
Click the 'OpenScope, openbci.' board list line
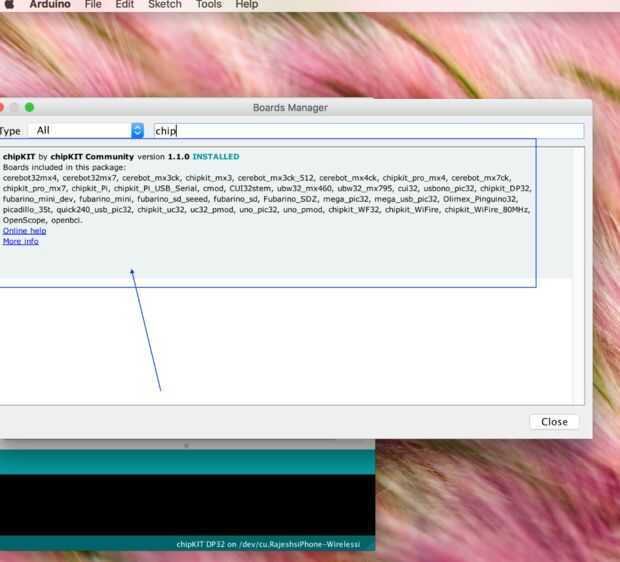click(43, 220)
